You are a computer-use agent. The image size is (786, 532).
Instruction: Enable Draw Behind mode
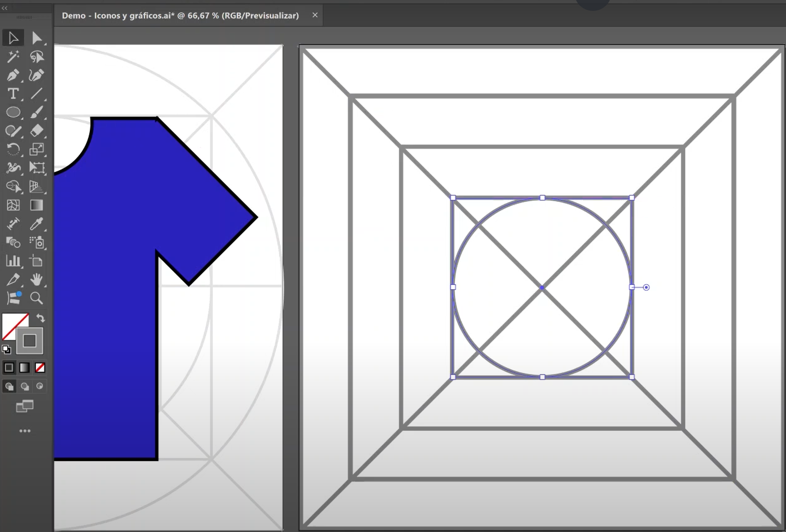(25, 386)
